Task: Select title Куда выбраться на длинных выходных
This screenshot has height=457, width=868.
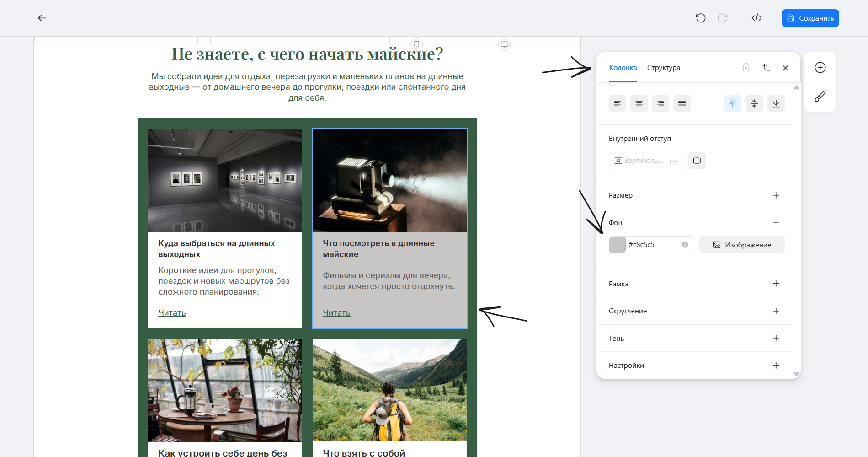Action: tap(217, 249)
